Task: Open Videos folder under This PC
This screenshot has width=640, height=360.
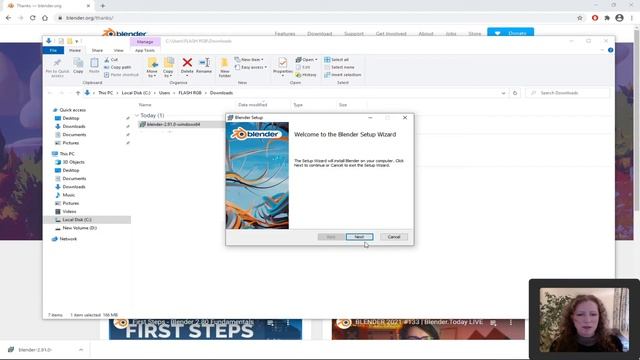Action: pyautogui.click(x=69, y=211)
